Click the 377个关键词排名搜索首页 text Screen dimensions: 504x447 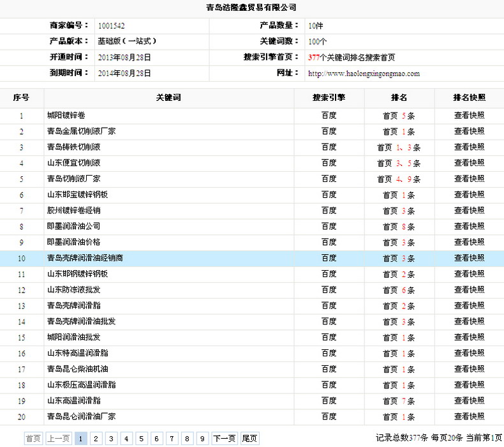click(x=352, y=57)
